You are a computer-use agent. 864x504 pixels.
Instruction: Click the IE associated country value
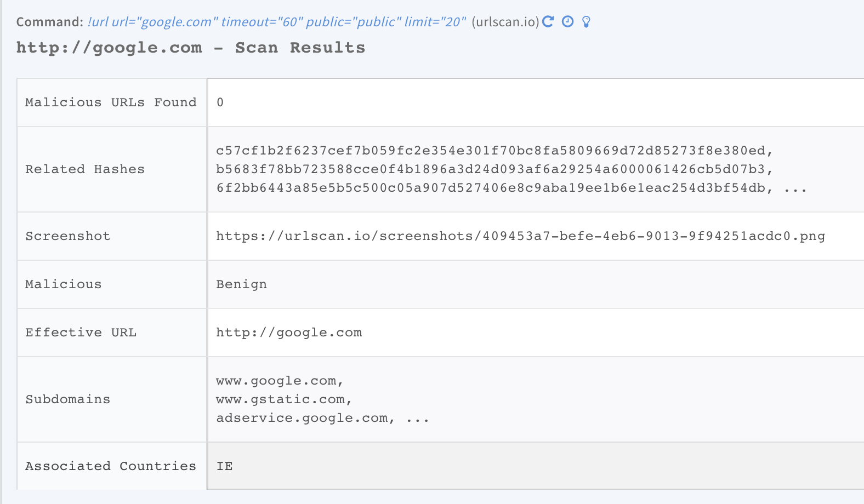click(224, 466)
